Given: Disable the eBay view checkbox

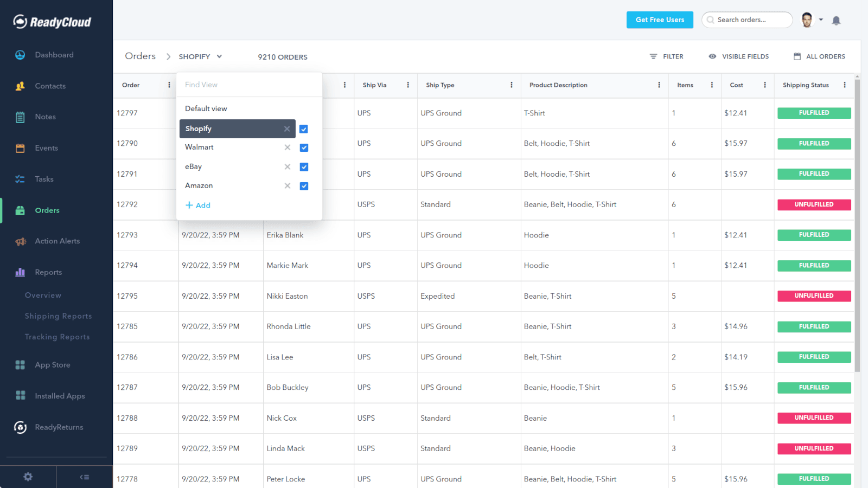Looking at the screenshot, I should click(304, 166).
